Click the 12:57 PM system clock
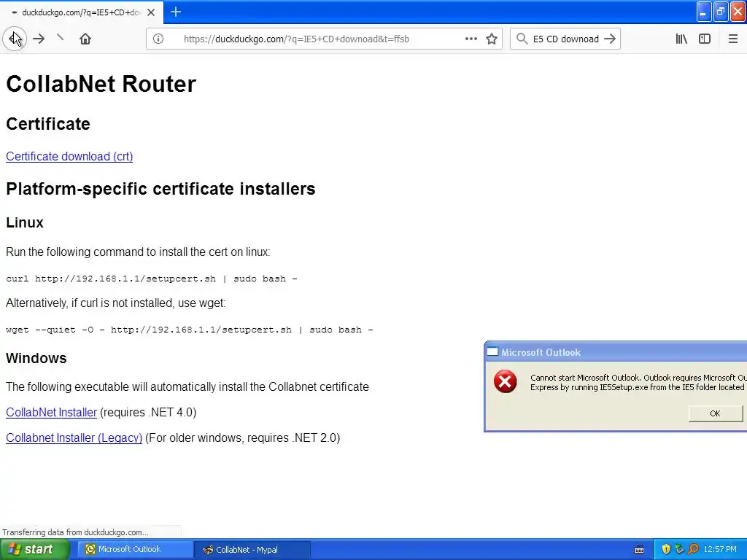Image resolution: width=747 pixels, height=560 pixels. pos(720,550)
